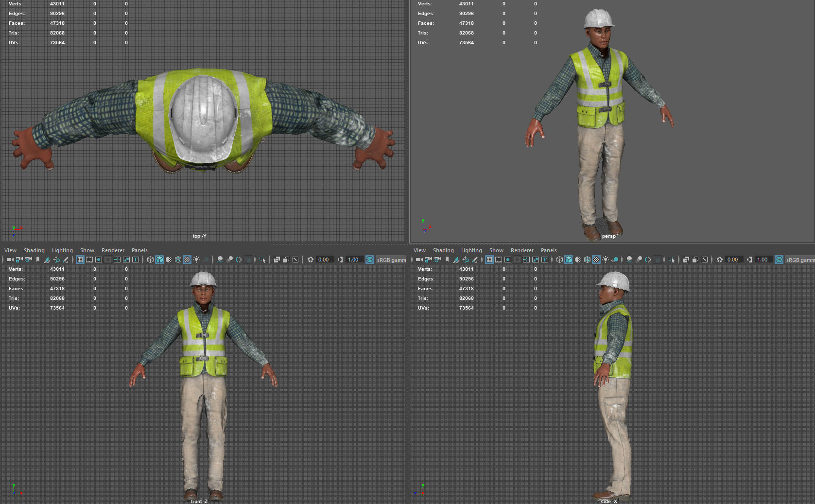Toggle color management ON button in side panel
The width and height of the screenshot is (815, 504).
(779, 260)
